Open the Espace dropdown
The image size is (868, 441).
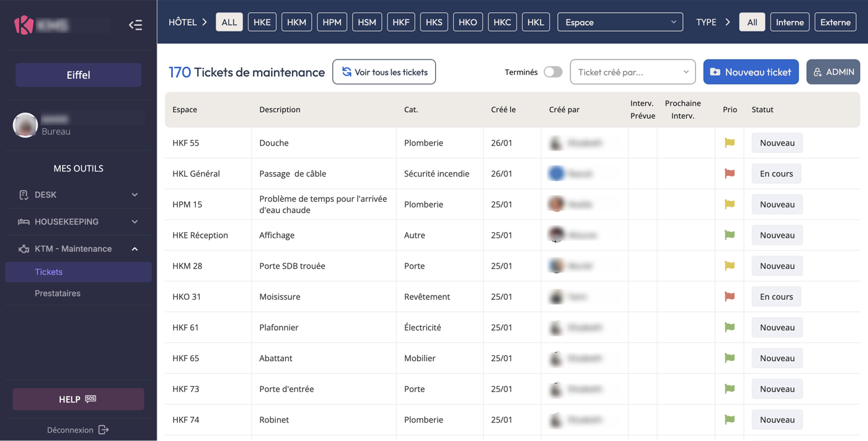[x=620, y=22]
